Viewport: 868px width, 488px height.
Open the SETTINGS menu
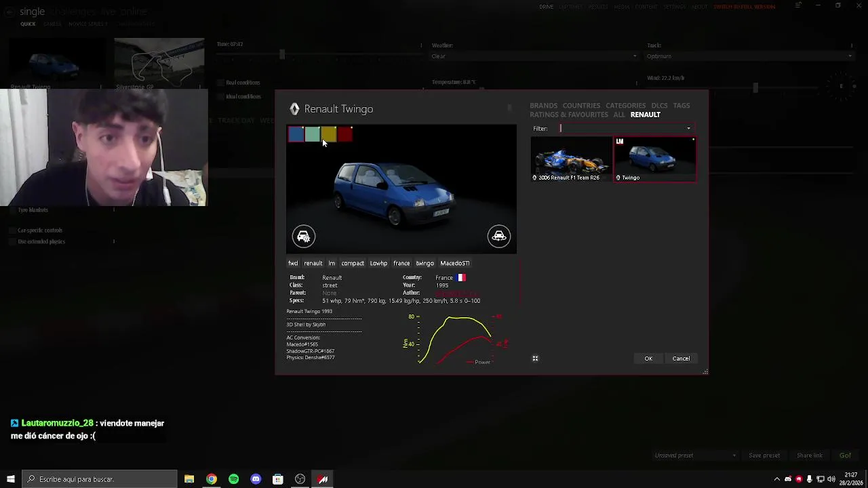point(675,7)
